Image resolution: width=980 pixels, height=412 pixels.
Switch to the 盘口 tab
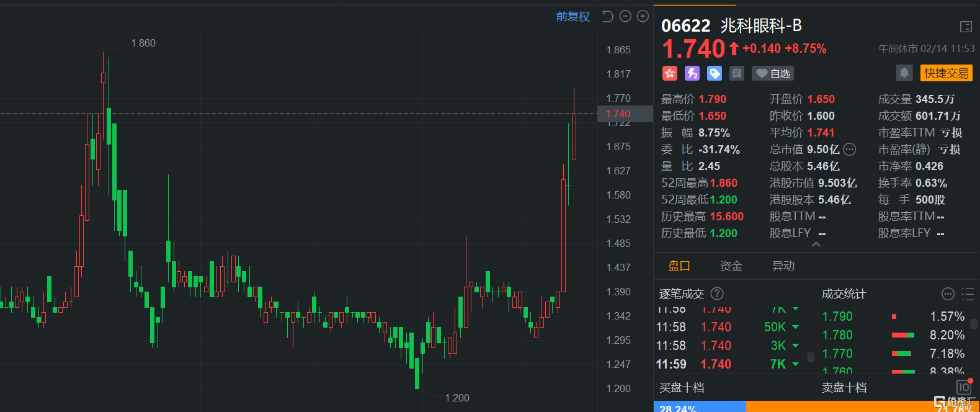[x=679, y=266]
